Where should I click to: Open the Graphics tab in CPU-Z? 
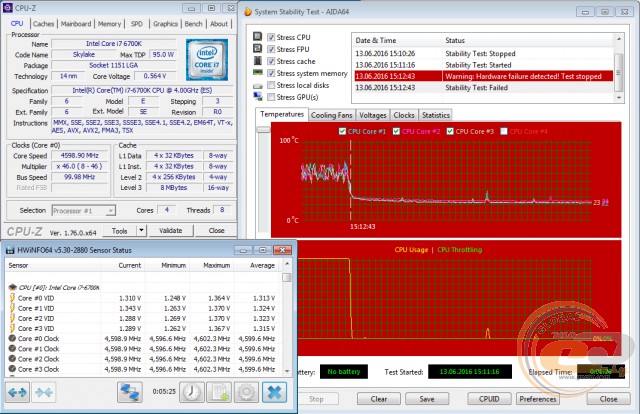165,24
